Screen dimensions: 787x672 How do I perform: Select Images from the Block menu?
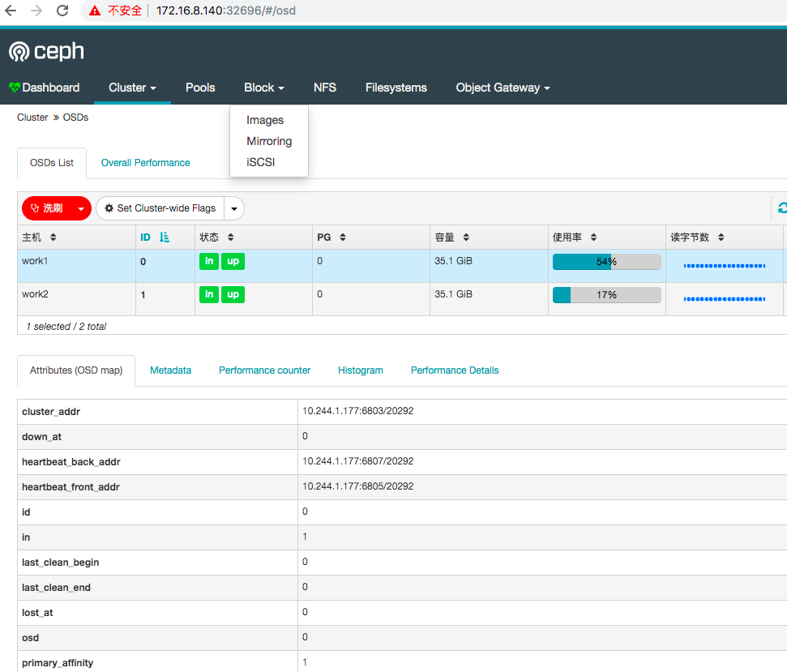coord(265,121)
